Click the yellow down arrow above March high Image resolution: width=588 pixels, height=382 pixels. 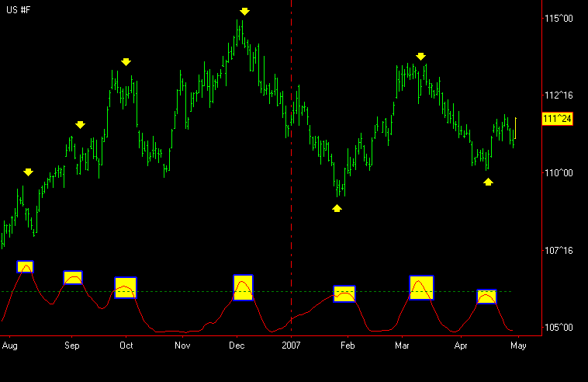coord(420,57)
